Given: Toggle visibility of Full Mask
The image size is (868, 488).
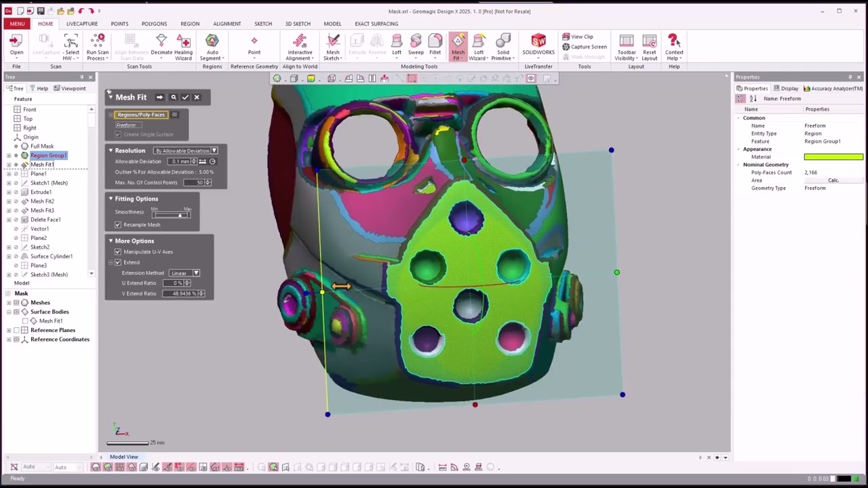Looking at the screenshot, I should click(x=16, y=146).
